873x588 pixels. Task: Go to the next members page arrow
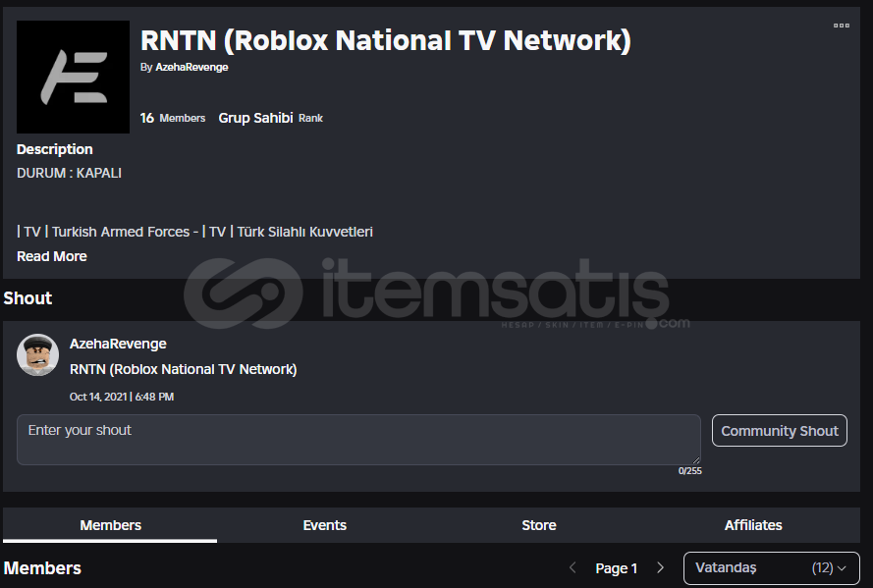click(x=660, y=568)
